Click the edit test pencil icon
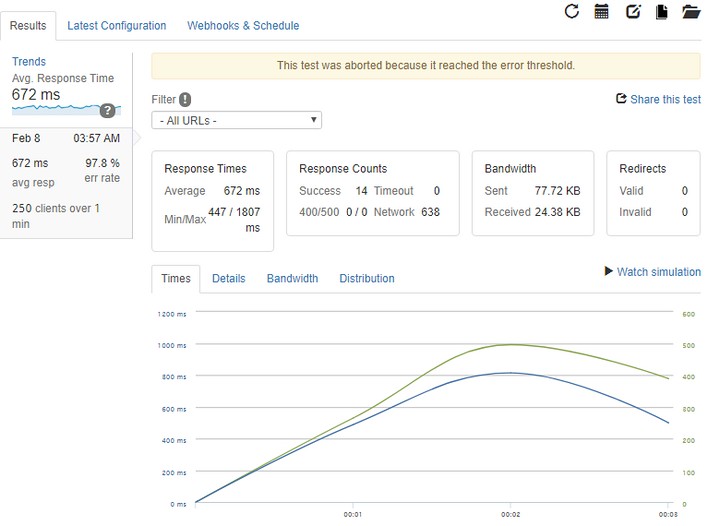 (632, 12)
